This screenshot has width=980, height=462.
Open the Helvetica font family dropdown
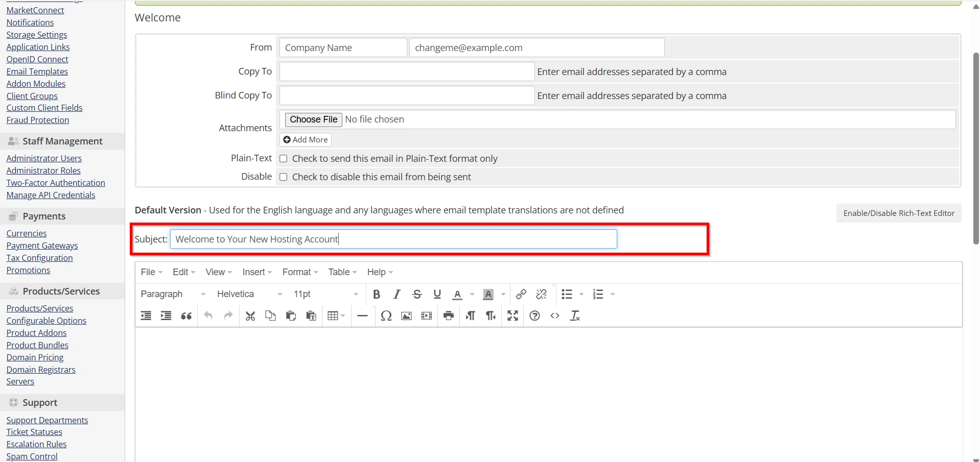[250, 294]
